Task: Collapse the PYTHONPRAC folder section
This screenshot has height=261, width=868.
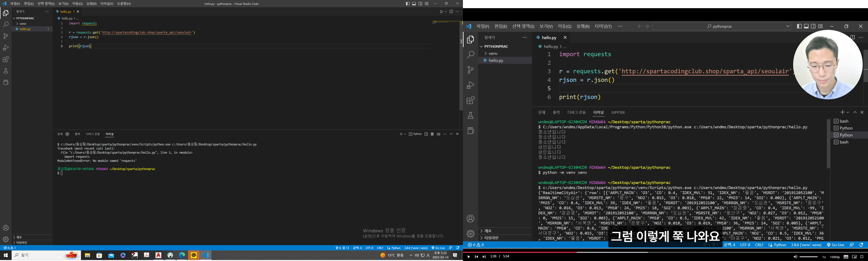Action: point(32,18)
